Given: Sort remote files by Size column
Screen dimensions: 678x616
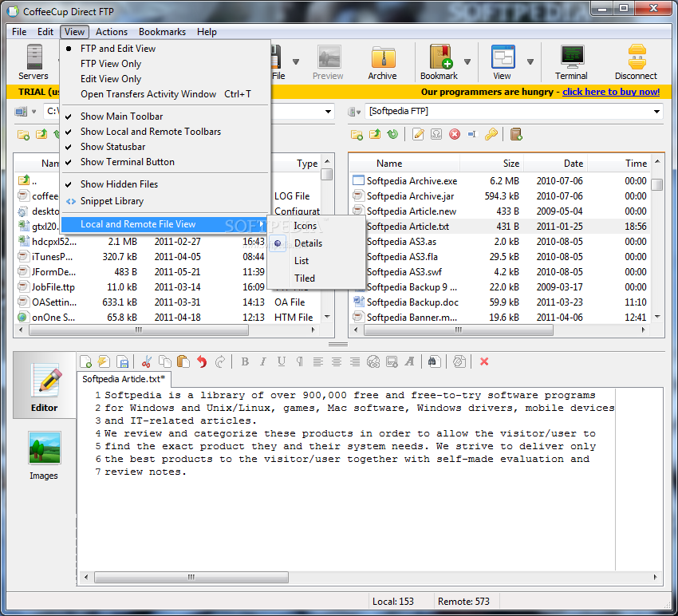Looking at the screenshot, I should 492,164.
